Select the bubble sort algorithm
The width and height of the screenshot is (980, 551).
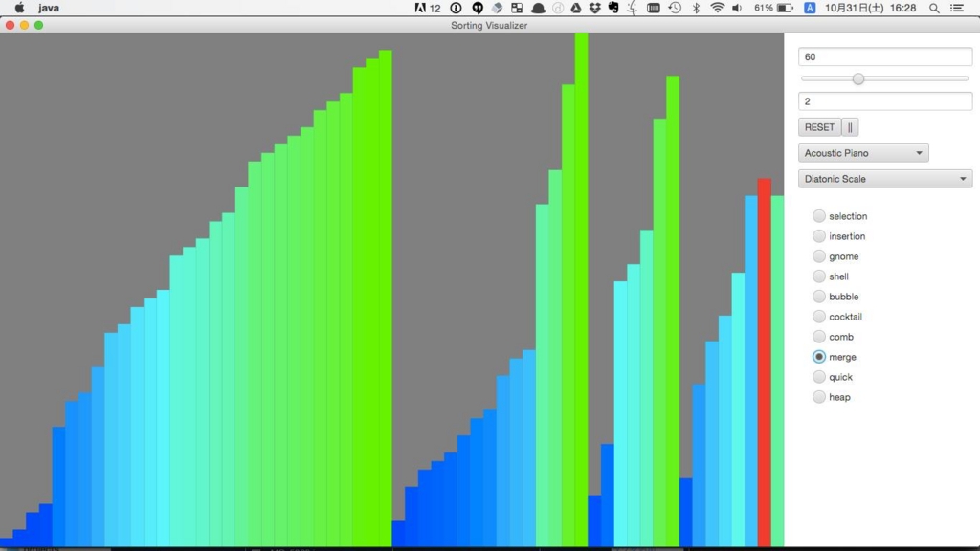(x=819, y=297)
